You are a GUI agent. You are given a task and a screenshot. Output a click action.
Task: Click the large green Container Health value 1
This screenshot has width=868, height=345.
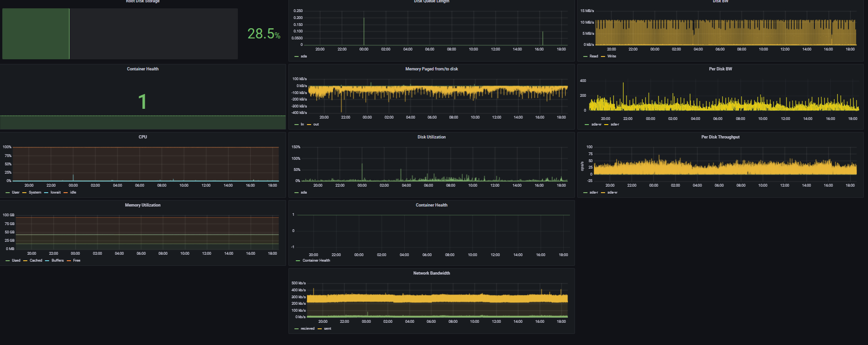point(142,102)
